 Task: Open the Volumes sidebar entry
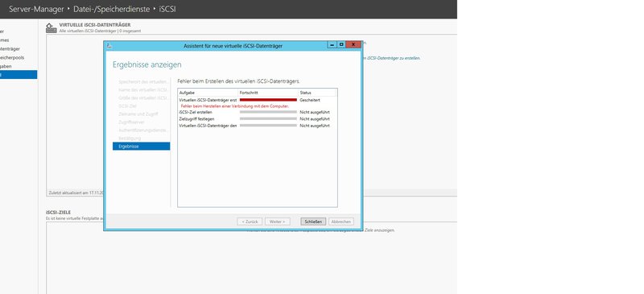(x=5, y=40)
